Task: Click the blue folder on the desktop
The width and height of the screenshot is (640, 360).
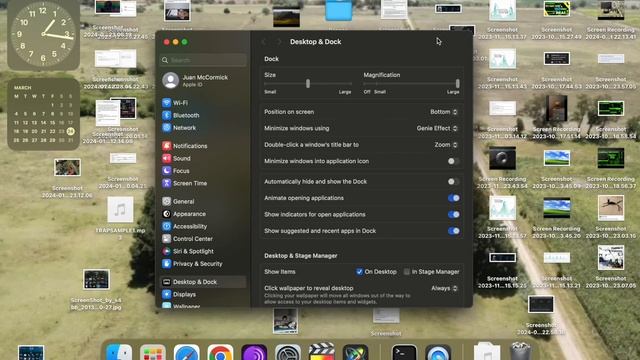Action: tap(338, 10)
